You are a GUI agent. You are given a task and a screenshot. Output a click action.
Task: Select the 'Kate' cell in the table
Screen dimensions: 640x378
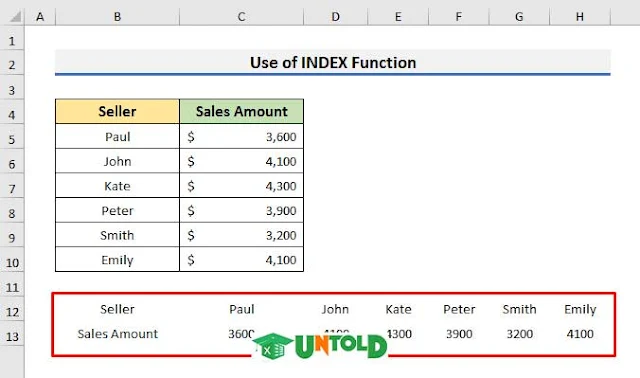coord(118,186)
